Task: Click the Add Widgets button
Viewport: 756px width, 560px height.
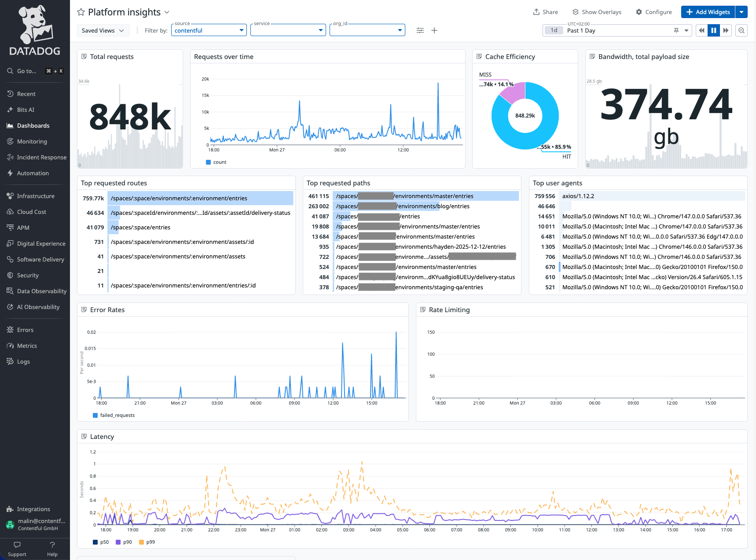Action: coord(708,12)
